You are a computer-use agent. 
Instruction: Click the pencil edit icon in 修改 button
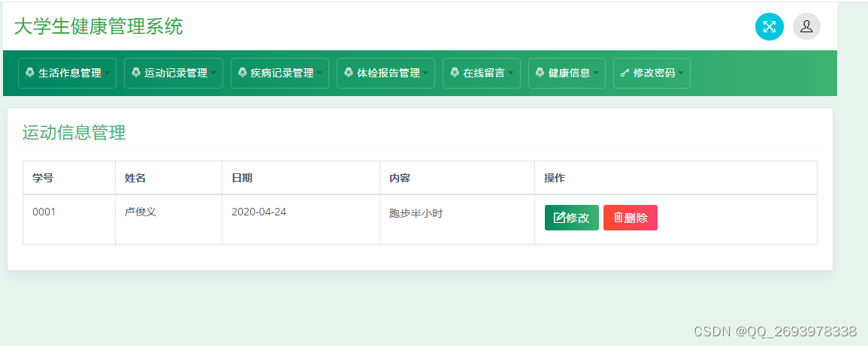(x=559, y=218)
